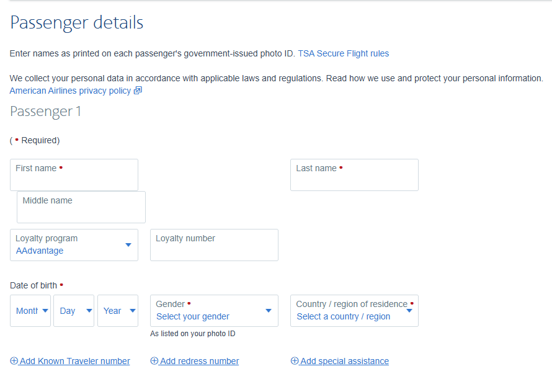This screenshot has height=392, width=552.
Task: Focus the Last name input field
Action: tap(354, 180)
